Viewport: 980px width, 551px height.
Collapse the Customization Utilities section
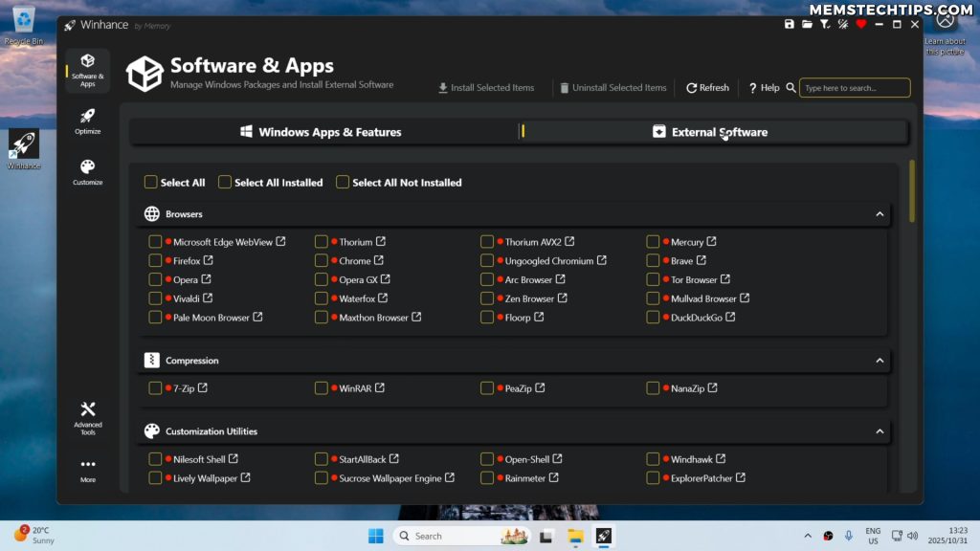coord(880,431)
